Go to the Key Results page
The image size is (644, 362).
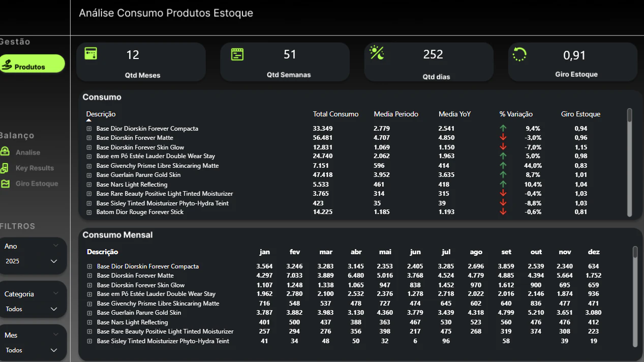point(35,168)
